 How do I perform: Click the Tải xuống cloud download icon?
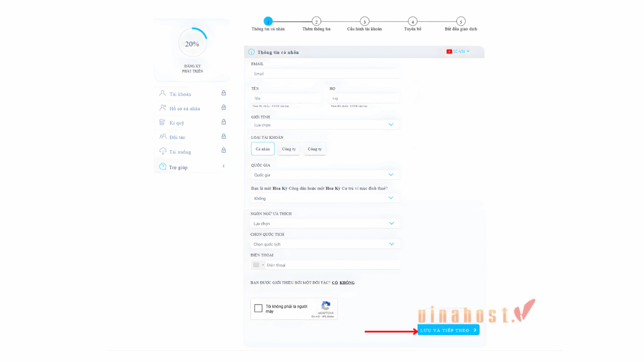pos(162,151)
